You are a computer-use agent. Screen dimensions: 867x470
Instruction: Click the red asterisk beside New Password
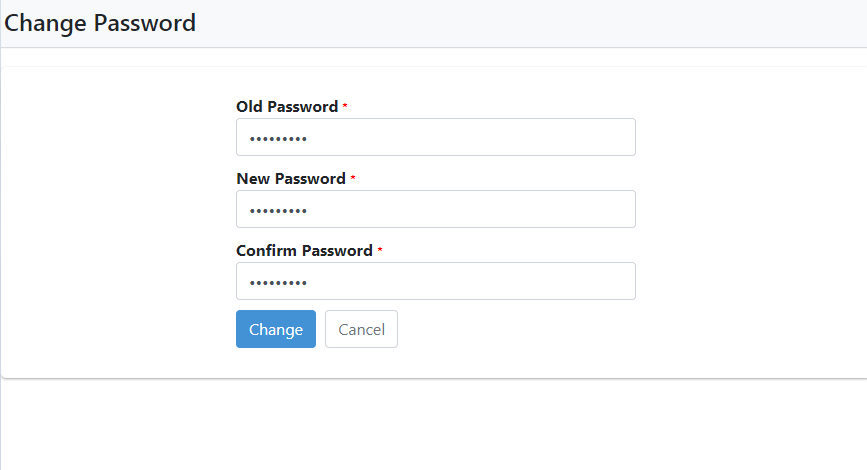[x=353, y=177]
